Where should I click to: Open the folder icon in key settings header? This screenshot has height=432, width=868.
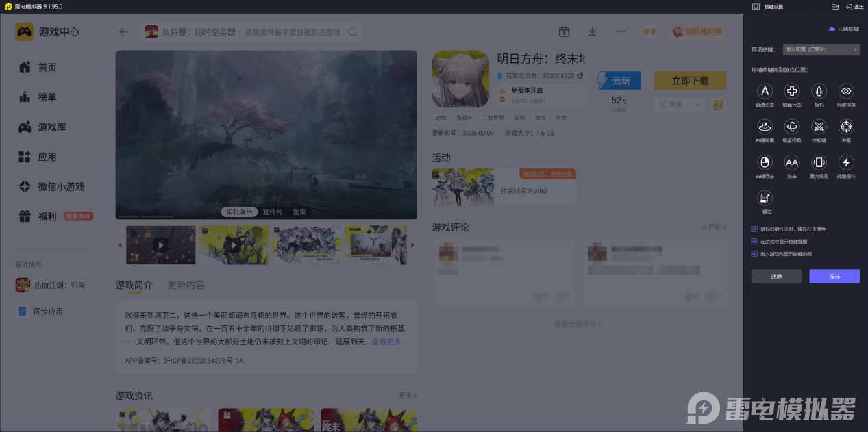click(835, 6)
